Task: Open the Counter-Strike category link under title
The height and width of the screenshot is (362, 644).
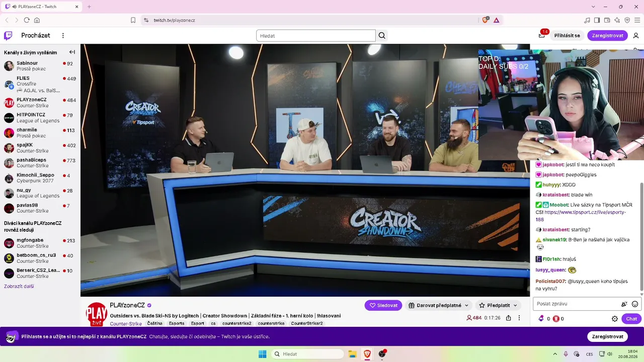Action: pyautogui.click(x=126, y=324)
